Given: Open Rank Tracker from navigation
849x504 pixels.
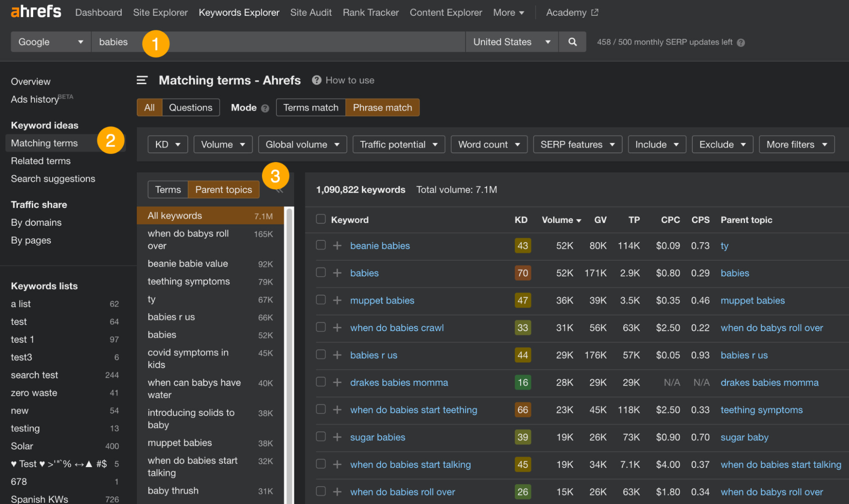Looking at the screenshot, I should point(371,12).
